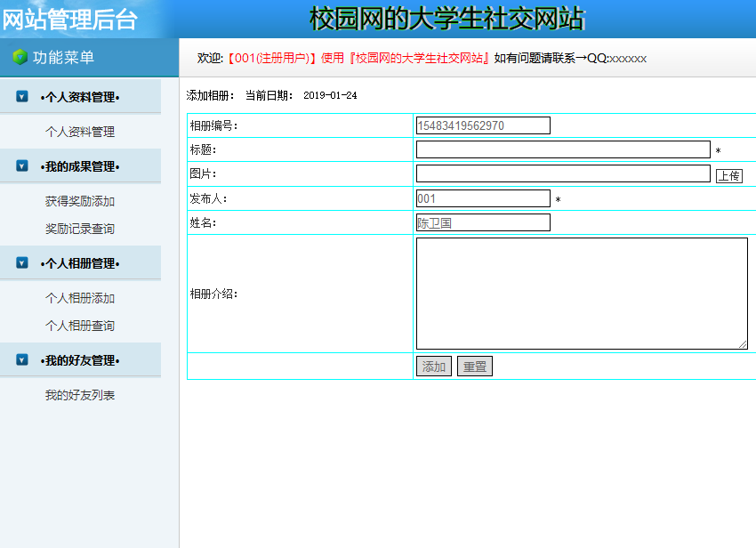
Task: Click the 重置 reset button
Action: 475,367
